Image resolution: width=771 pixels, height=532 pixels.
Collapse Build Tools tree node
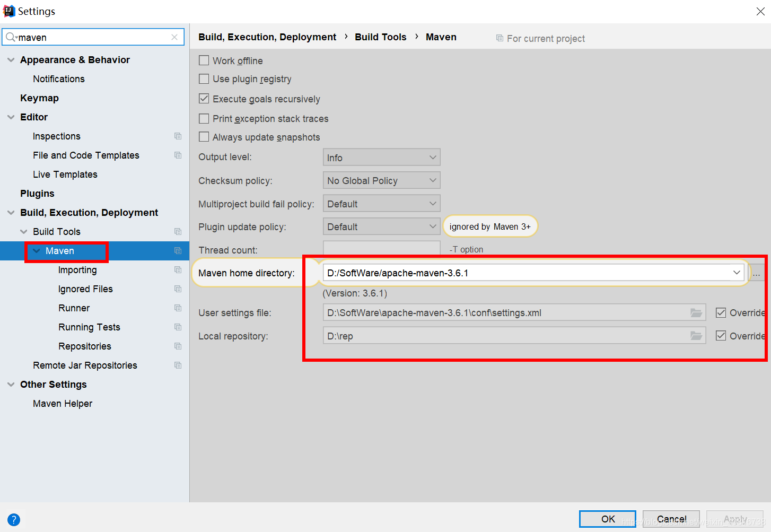click(23, 232)
